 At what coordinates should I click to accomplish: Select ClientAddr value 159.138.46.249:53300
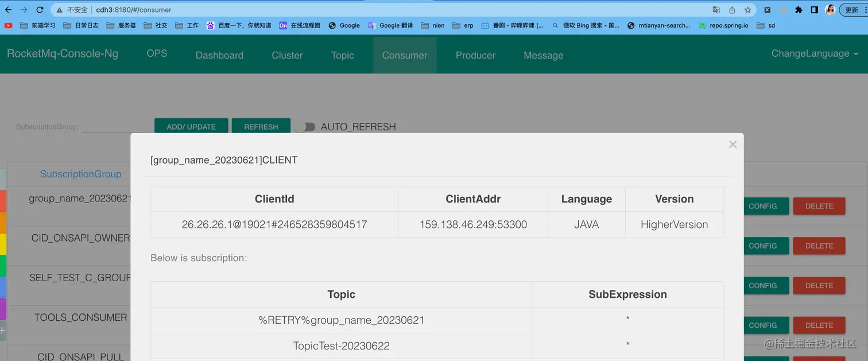(x=473, y=224)
